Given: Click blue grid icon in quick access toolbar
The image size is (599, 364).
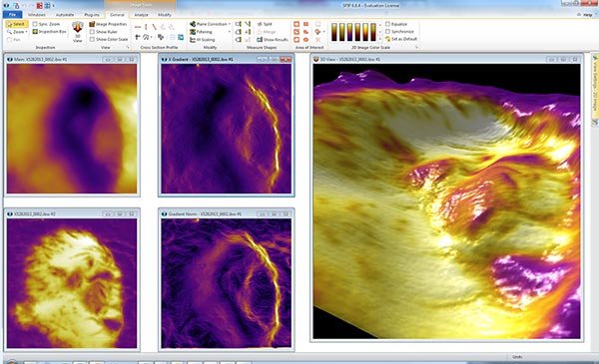Looking at the screenshot, I should [x=47, y=6].
